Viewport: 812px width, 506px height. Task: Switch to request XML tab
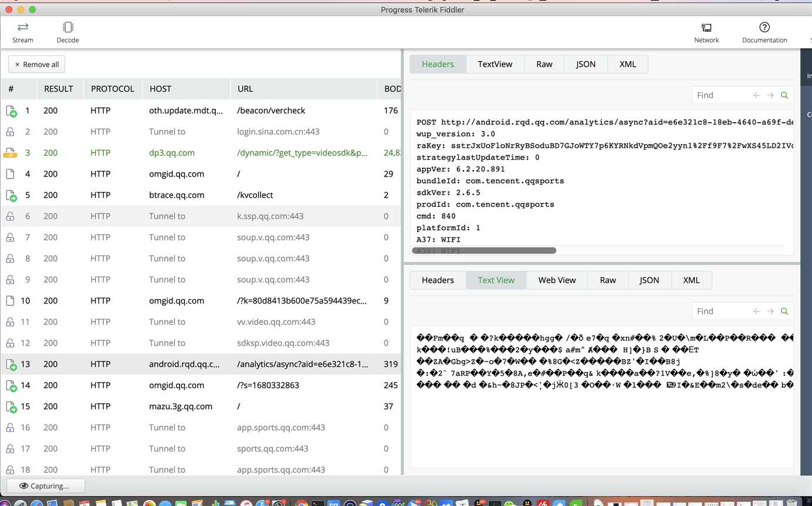(627, 64)
